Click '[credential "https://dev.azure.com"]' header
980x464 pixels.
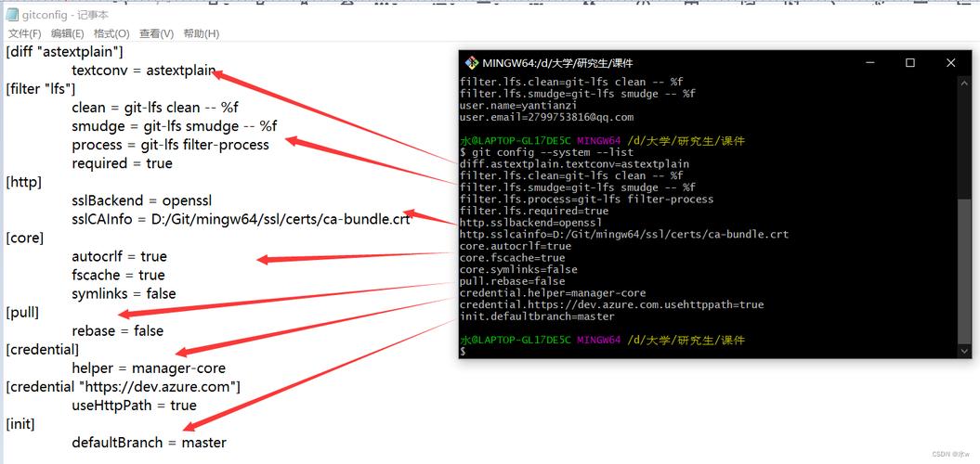click(x=124, y=387)
